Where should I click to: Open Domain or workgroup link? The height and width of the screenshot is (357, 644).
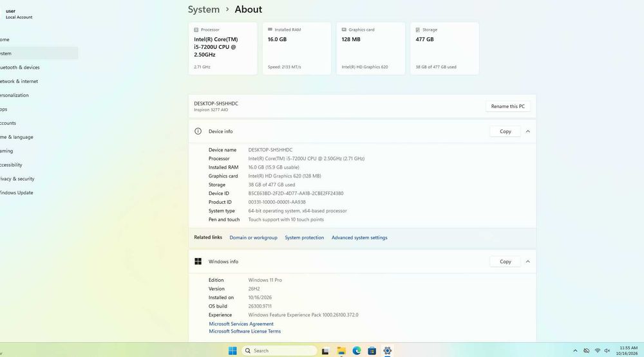253,237
